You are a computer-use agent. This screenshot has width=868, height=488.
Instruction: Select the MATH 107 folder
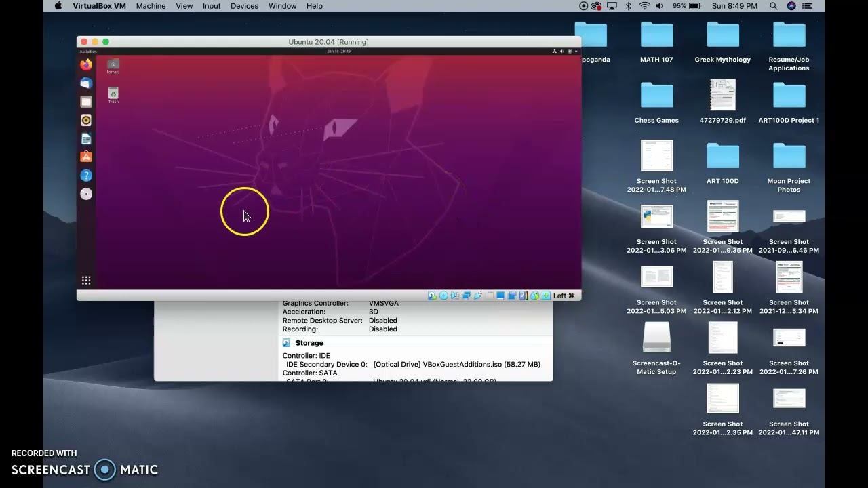[x=656, y=42]
